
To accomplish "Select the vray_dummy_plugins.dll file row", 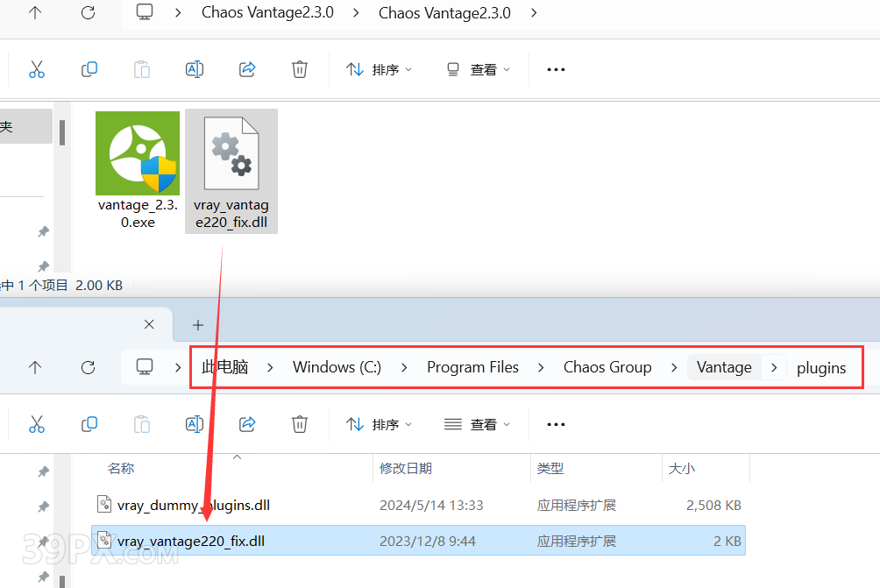I will tap(419, 505).
